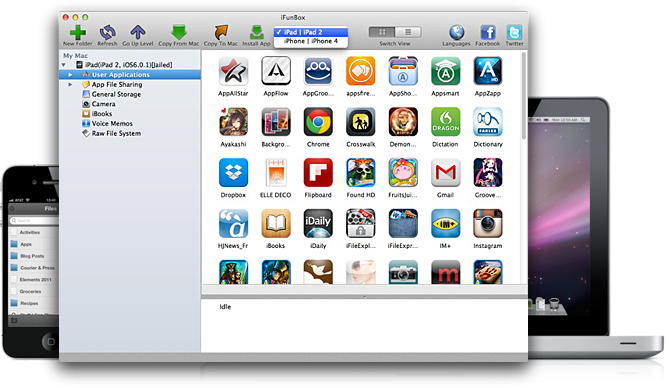Select the Groove... app icon
Viewport: 669px width, 388px height.
pos(488,172)
